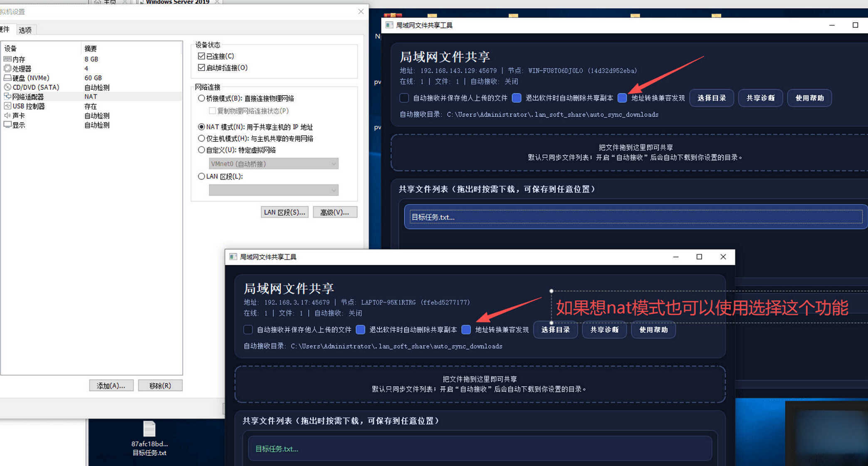Select the 桥接模式(B) radio button
868x466 pixels.
202,98
